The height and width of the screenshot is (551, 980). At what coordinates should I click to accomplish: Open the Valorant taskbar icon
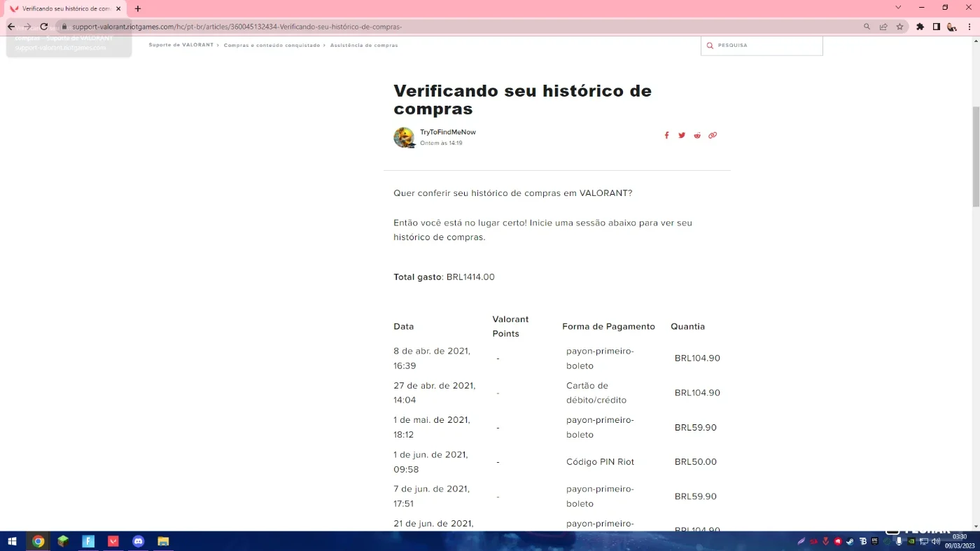coord(113,541)
